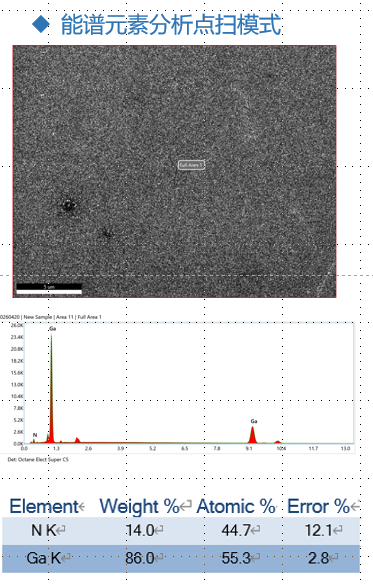Click the spectrum caption 'New Sample | Area 11 | Full Area 1'
The image size is (373, 585).
pyautogui.click(x=63, y=317)
